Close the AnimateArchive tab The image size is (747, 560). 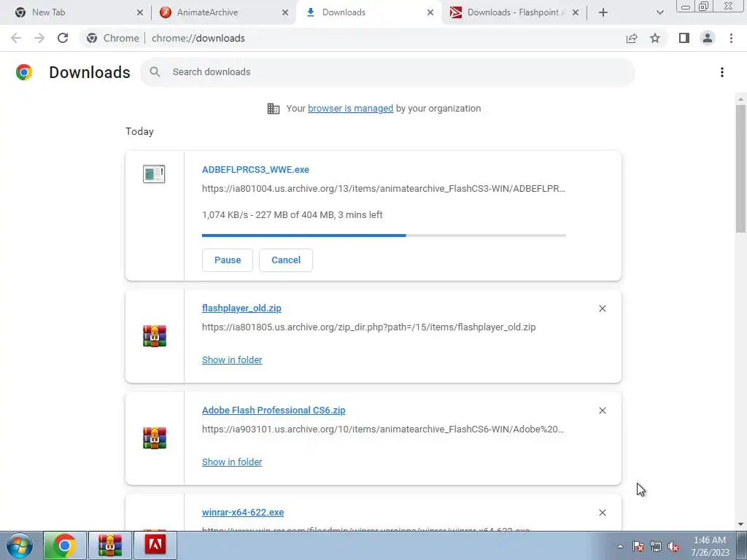pos(285,12)
